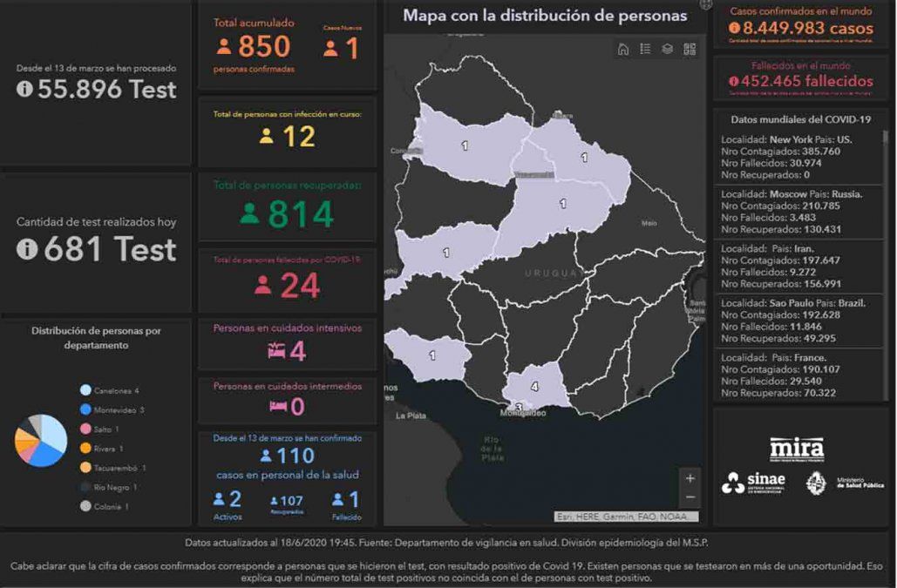The image size is (897, 588).
Task: Click info icon beside 681 Test
Action: click(x=27, y=250)
